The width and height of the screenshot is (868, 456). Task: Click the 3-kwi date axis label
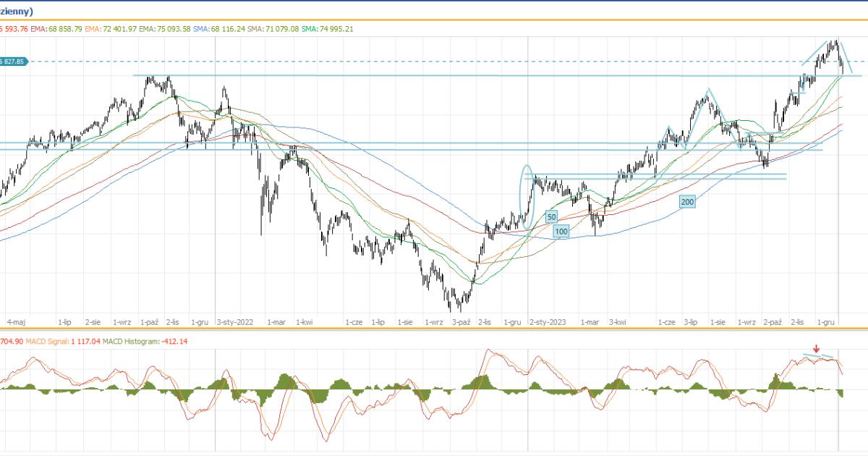click(x=617, y=321)
